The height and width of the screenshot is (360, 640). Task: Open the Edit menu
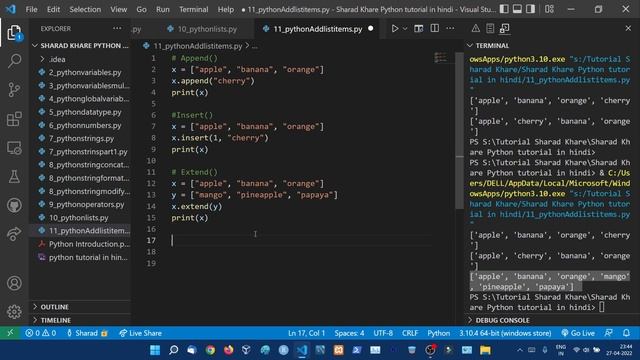[x=53, y=9]
